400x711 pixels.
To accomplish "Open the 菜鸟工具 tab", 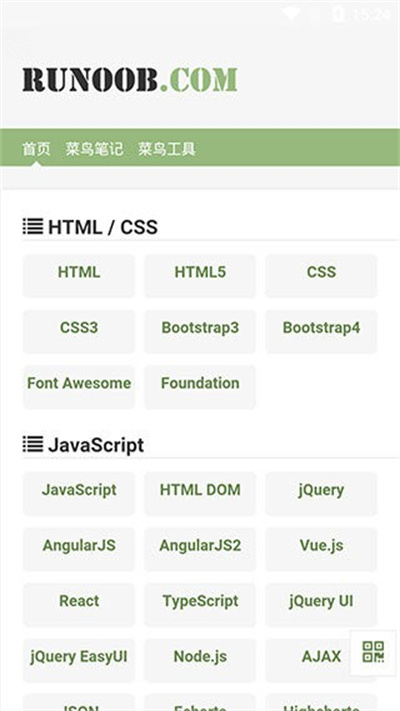I will tap(167, 149).
